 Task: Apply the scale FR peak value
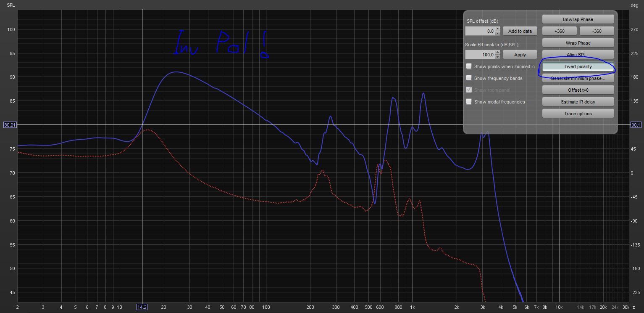pos(520,55)
